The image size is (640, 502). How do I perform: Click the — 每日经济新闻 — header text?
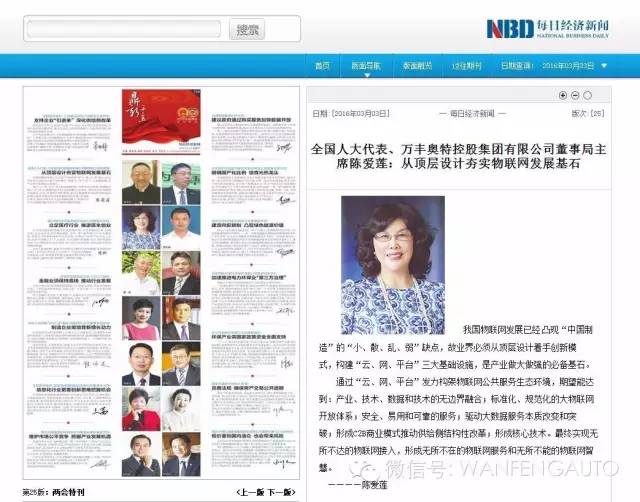coord(472,113)
